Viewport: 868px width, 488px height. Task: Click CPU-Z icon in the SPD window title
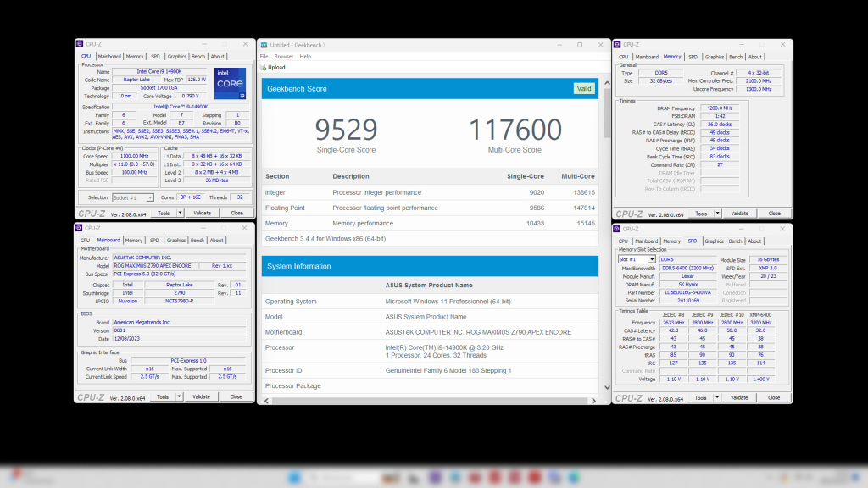tap(617, 229)
